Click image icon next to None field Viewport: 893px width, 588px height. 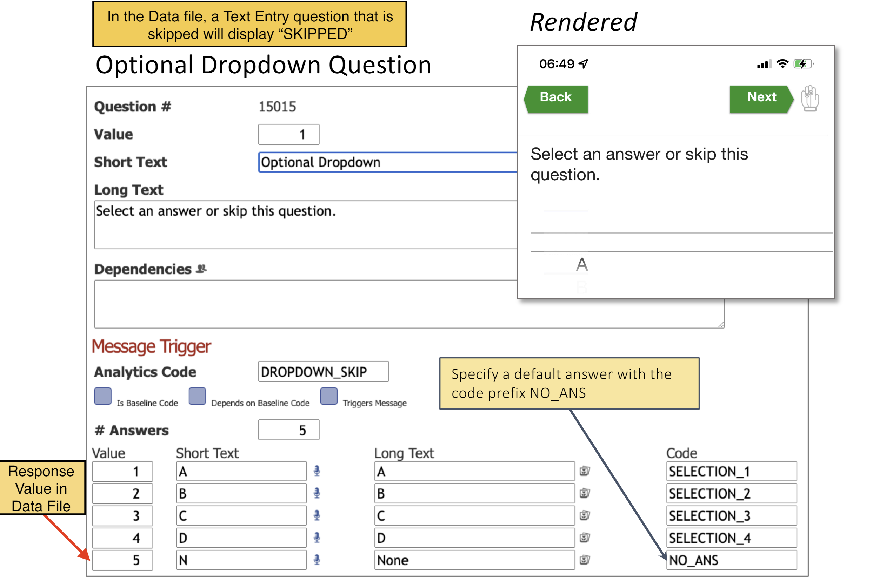point(584,560)
